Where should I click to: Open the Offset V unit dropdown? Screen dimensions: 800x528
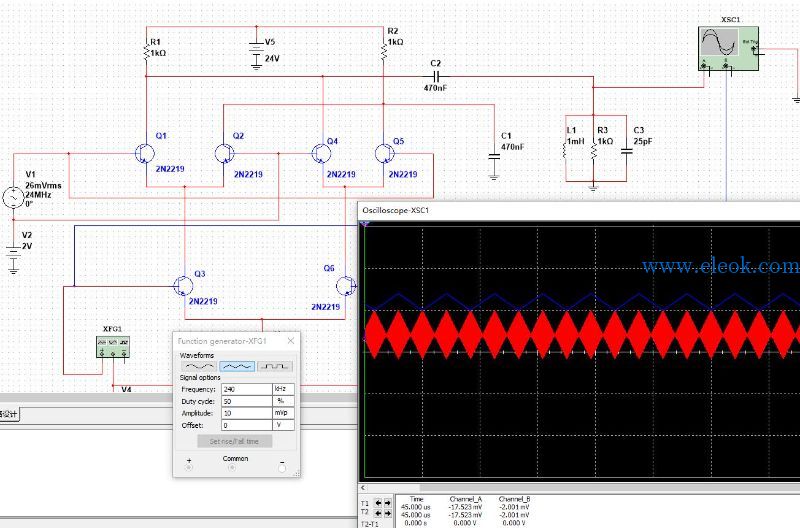tap(283, 425)
